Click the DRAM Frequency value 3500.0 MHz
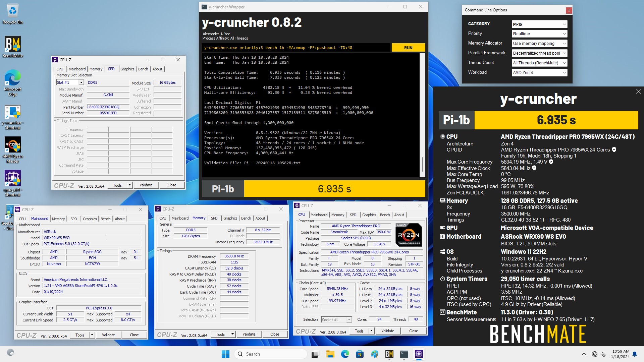Screen dimensions: 644x362 234,256
